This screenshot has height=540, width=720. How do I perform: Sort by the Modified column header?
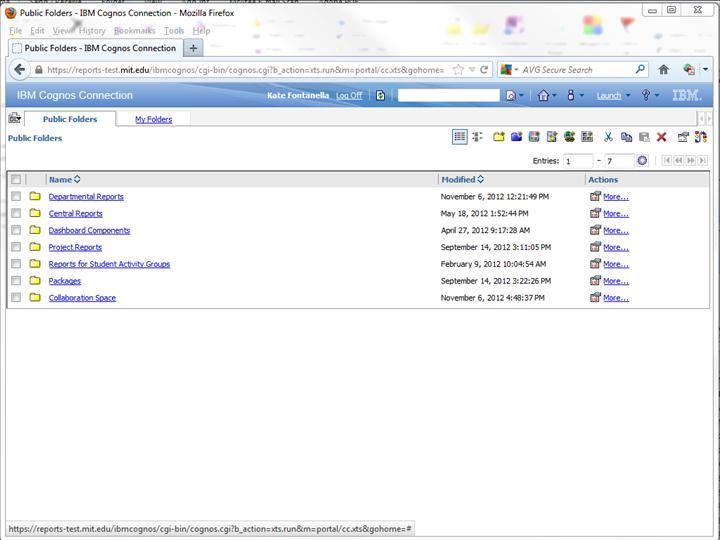458,180
